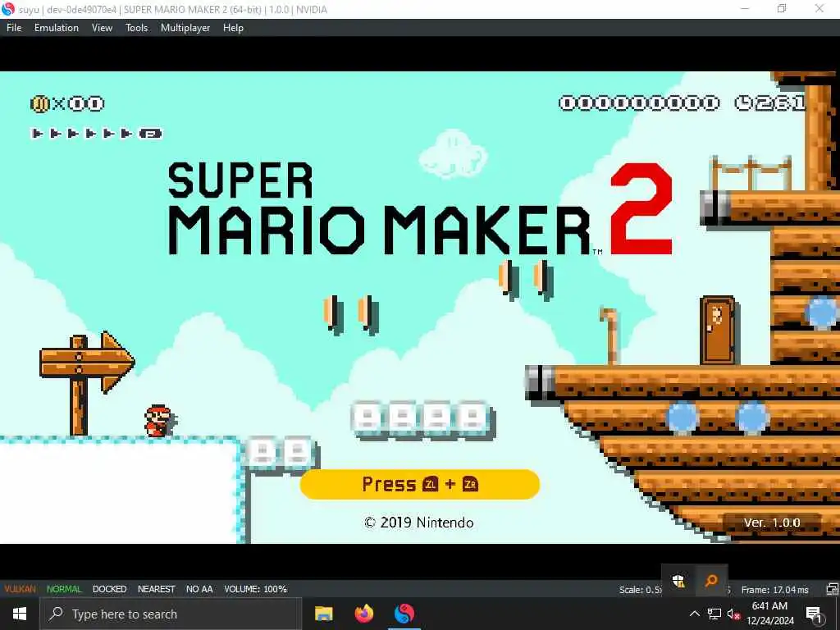Close the suyu emulator window
The width and height of the screenshot is (840, 630).
click(x=819, y=8)
